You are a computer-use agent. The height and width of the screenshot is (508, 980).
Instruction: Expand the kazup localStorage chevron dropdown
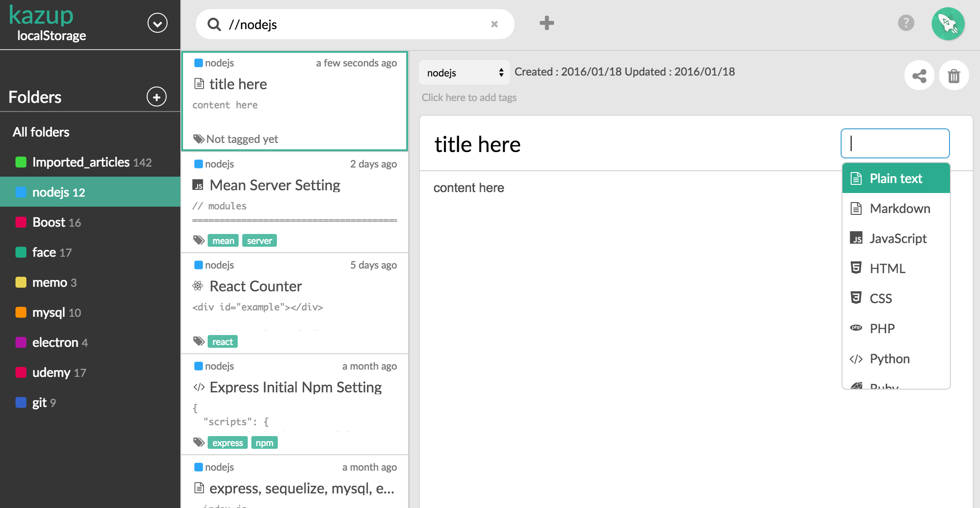(x=157, y=23)
